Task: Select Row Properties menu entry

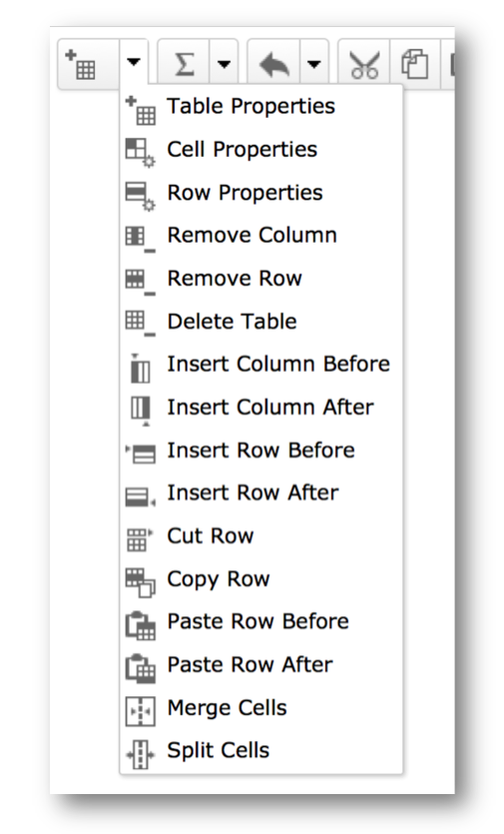Action: [x=260, y=193]
